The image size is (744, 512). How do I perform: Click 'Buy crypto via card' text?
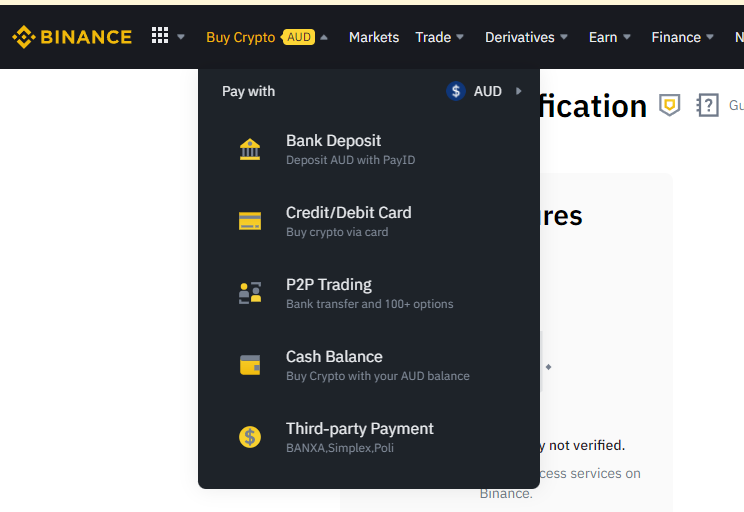[x=337, y=232]
